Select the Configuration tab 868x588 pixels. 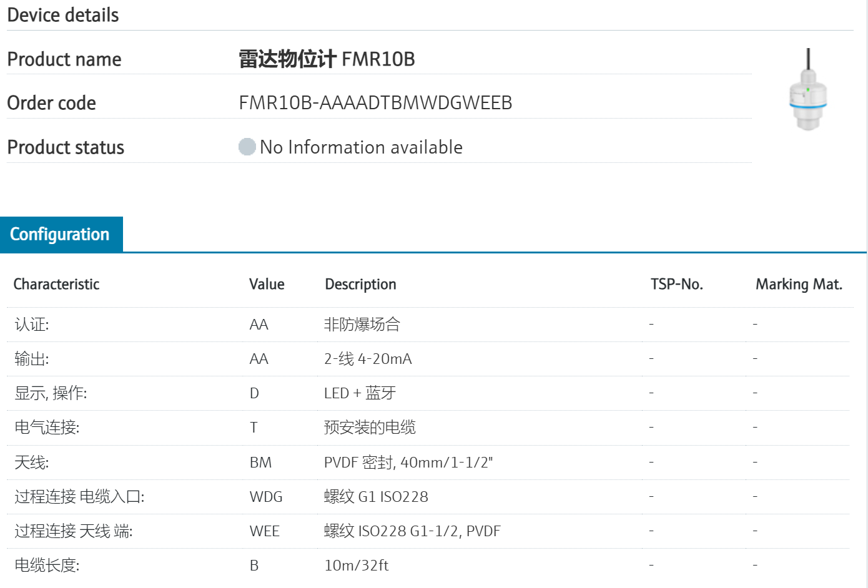click(x=60, y=234)
